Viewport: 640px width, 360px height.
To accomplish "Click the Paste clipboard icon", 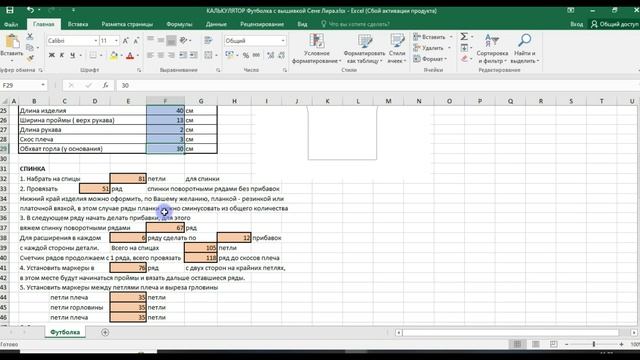I will pos(12,42).
